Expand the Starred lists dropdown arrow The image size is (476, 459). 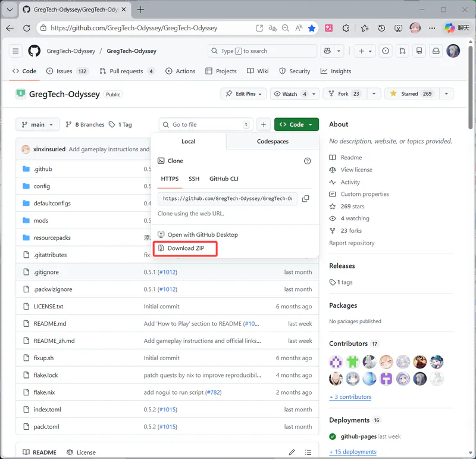click(x=446, y=94)
